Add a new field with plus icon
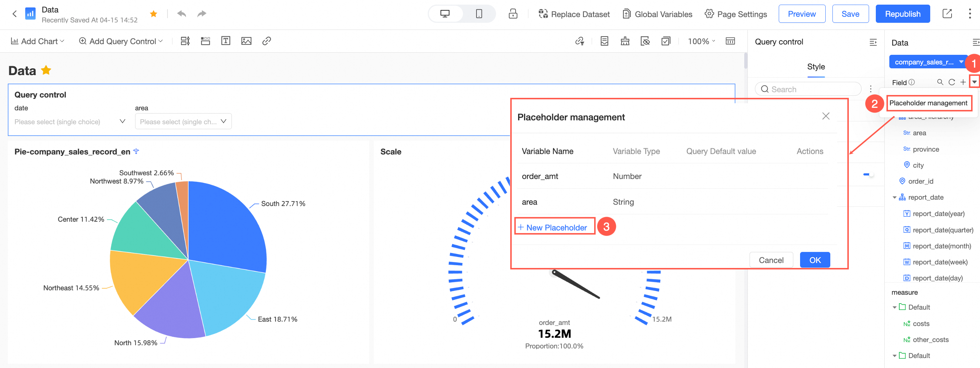Viewport: 980px width, 368px height. (963, 82)
